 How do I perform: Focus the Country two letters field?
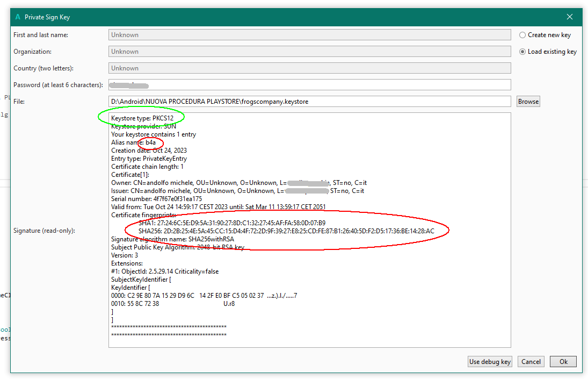pos(310,68)
